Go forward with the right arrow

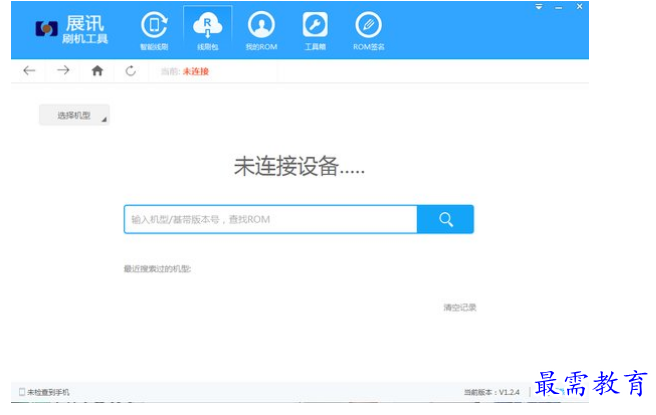(x=63, y=70)
